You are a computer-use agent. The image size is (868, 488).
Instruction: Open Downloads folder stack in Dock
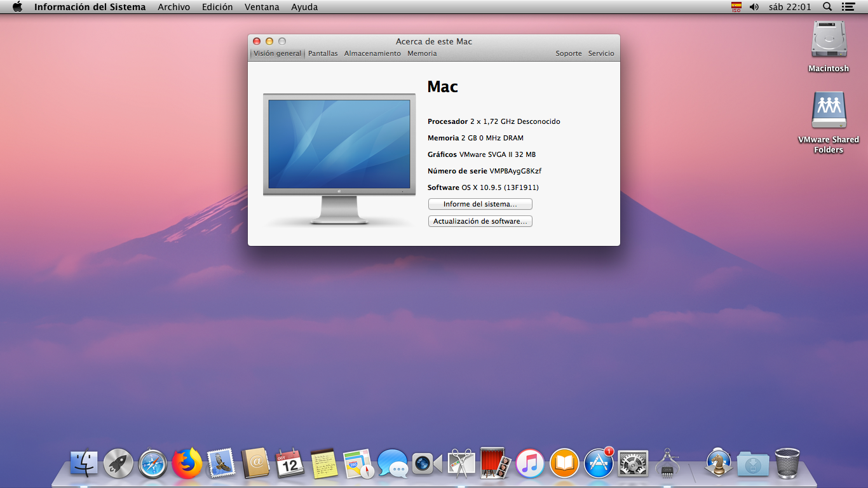[x=753, y=464]
